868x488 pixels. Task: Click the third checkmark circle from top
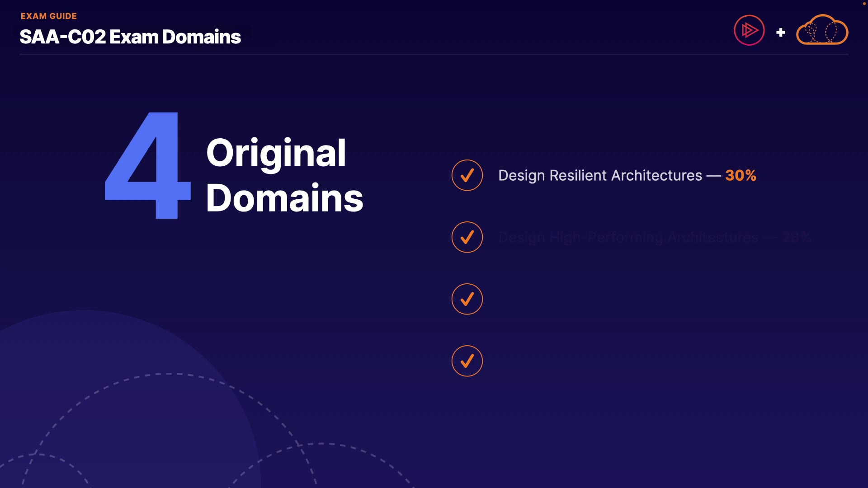point(467,299)
